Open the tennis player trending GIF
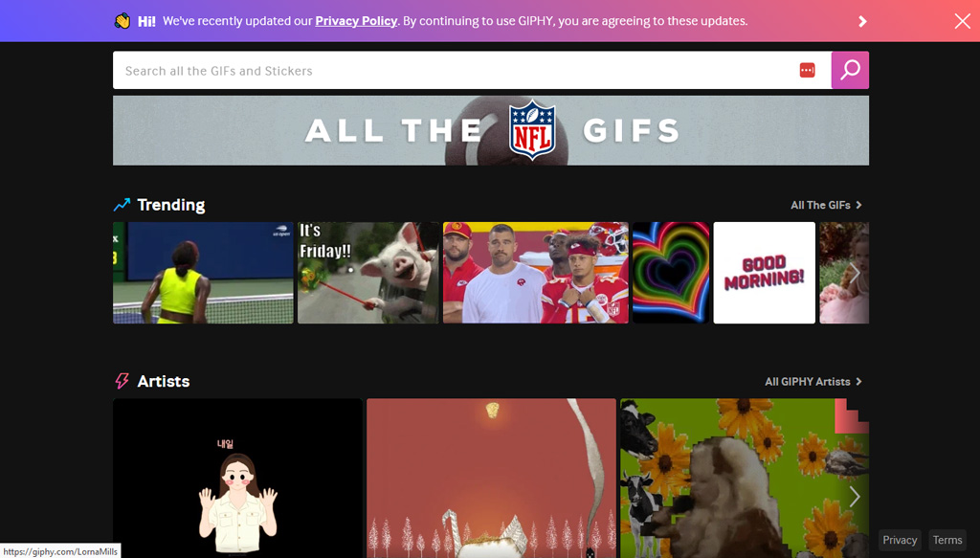The image size is (980, 558). [203, 273]
